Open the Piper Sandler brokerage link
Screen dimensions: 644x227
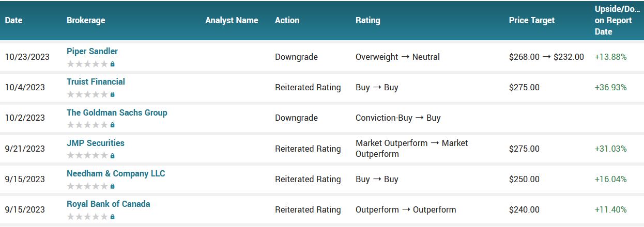coord(92,52)
